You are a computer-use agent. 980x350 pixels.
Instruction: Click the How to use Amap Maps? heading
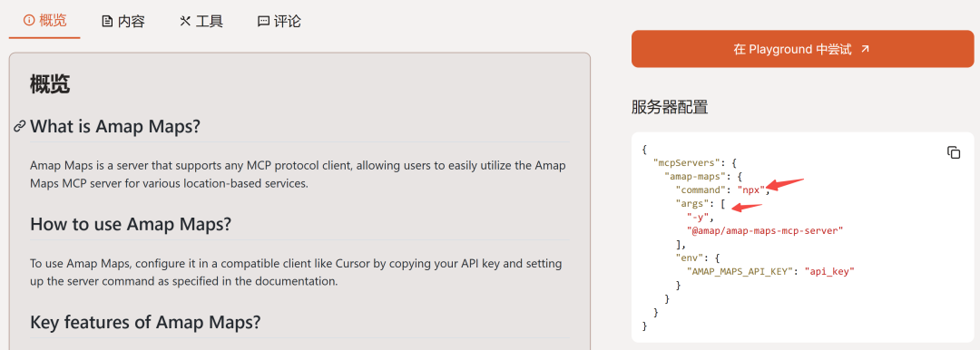tap(131, 224)
